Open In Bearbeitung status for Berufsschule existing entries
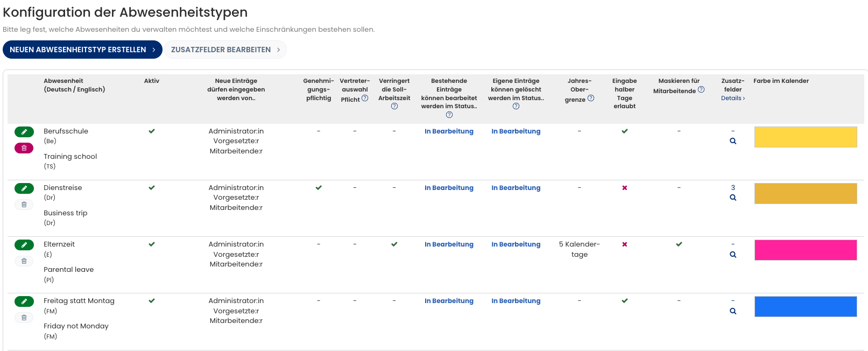This screenshot has height=351, width=868. click(x=449, y=131)
